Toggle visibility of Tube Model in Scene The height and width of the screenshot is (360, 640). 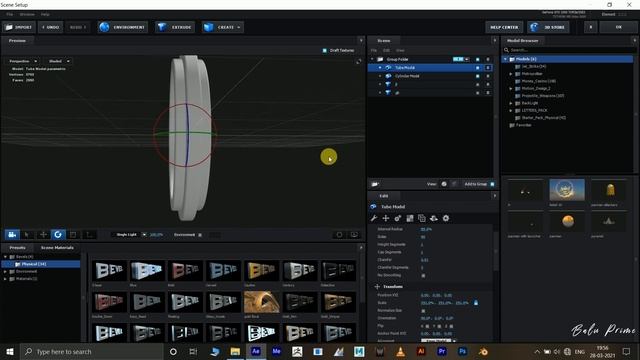click(x=478, y=68)
